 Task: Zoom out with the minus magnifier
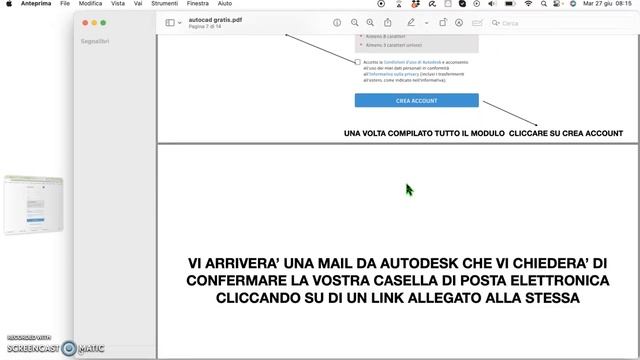(354, 23)
